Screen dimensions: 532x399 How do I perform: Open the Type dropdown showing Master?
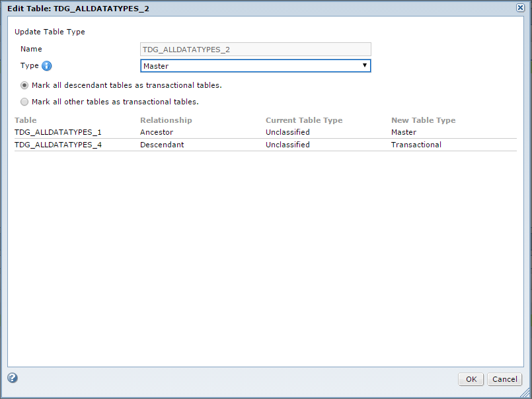(256, 66)
